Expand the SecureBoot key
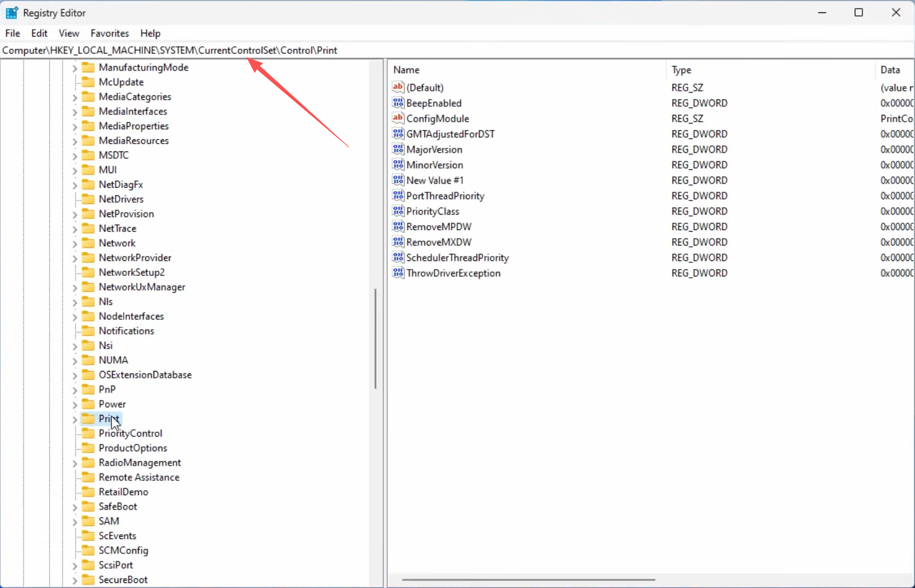This screenshot has width=915, height=588. coord(75,580)
